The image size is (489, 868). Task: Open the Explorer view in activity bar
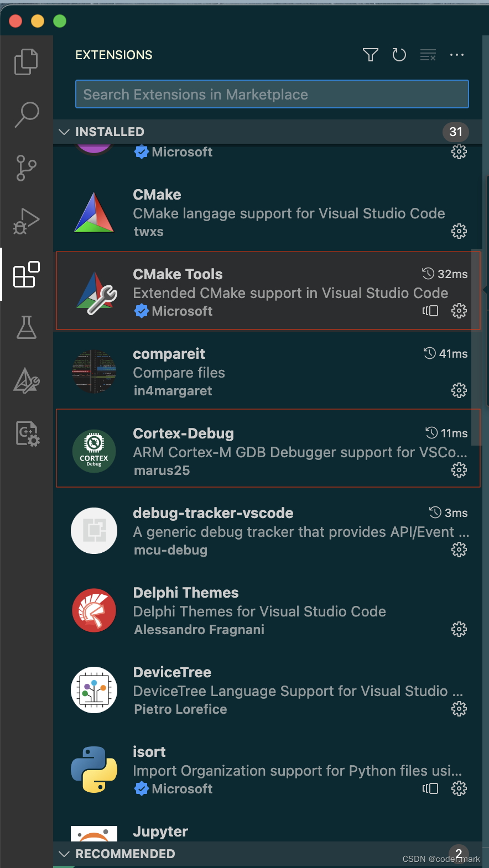pos(26,61)
